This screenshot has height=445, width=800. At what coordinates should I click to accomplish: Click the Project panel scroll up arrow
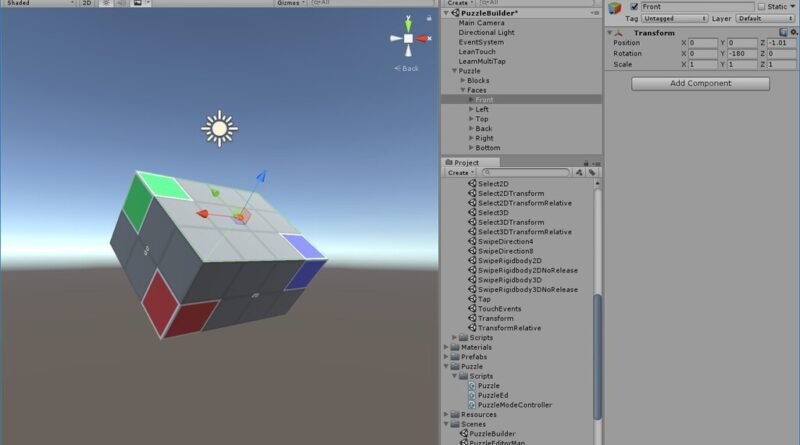pos(597,183)
